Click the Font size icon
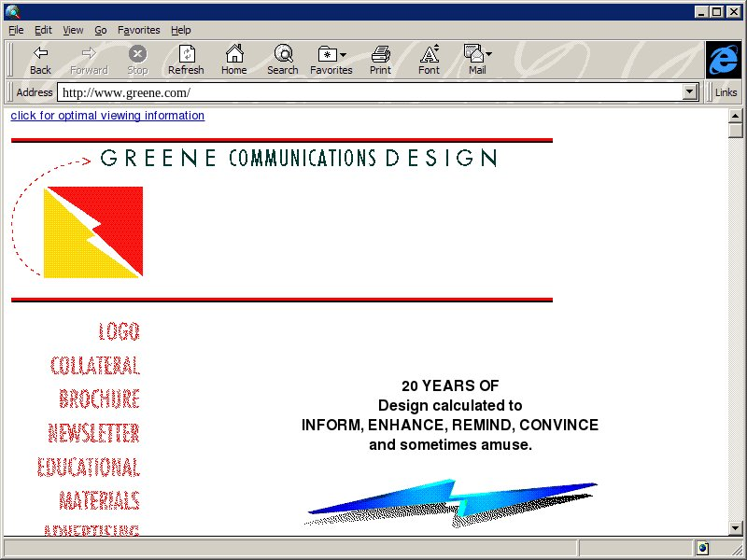This screenshot has width=747, height=560. click(429, 54)
